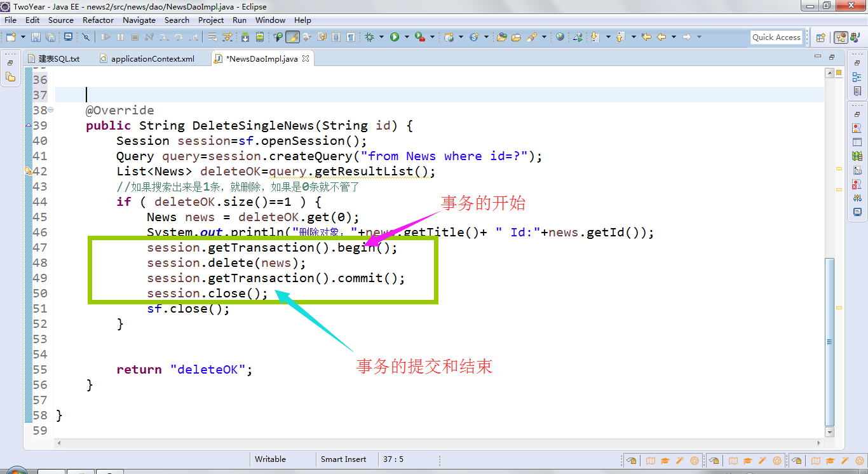This screenshot has width=868, height=474.
Task: Open the File menu
Action: click(10, 20)
